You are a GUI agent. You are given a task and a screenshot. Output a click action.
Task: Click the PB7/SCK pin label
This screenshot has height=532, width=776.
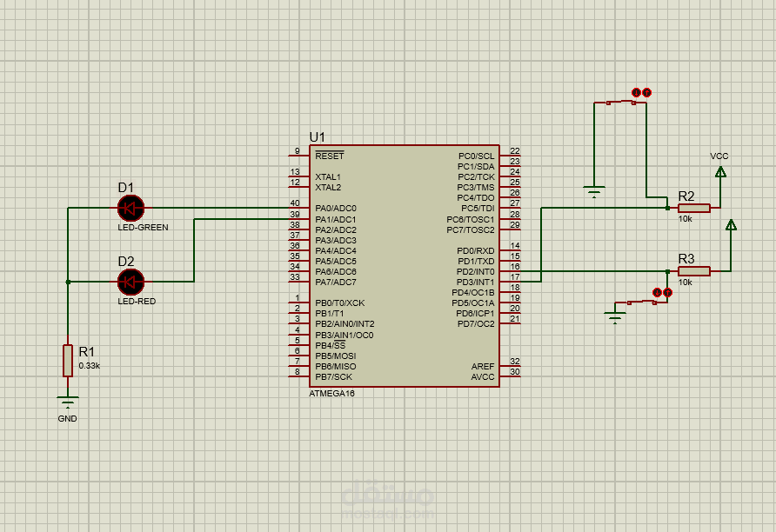333,376
